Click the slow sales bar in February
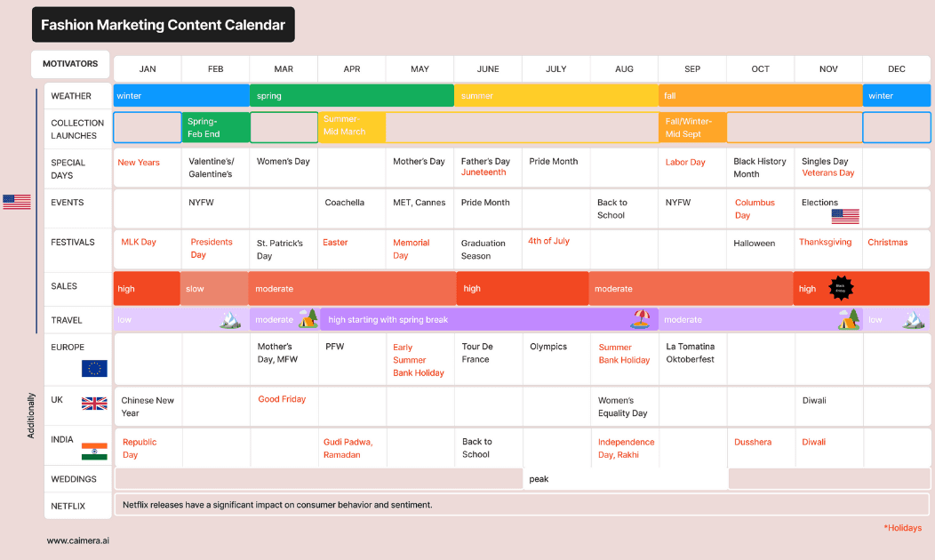Screen dimensions: 935x560 (214, 289)
